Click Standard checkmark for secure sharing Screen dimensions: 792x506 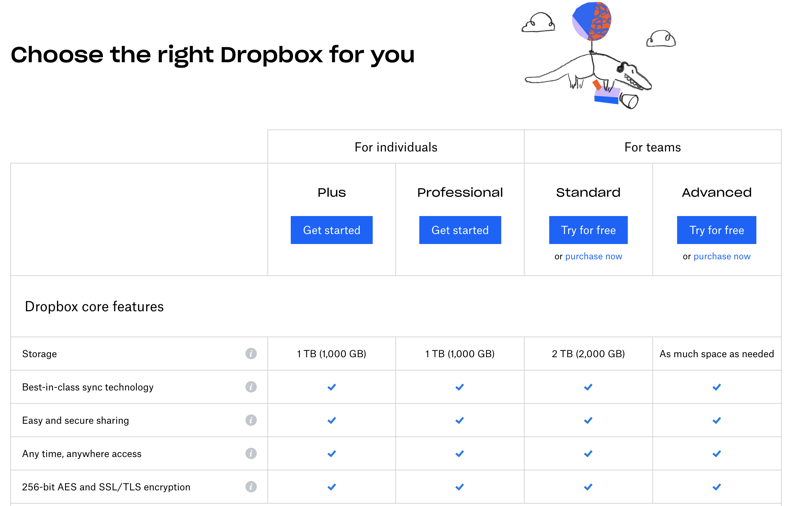588,421
